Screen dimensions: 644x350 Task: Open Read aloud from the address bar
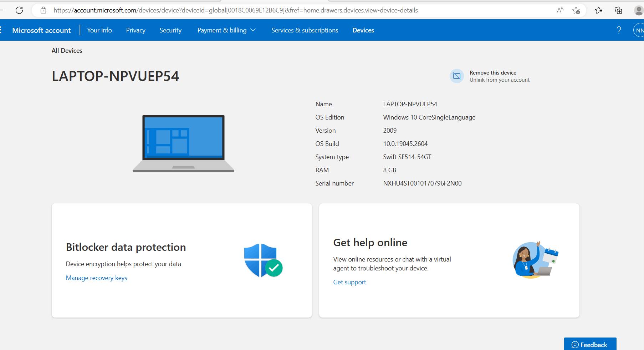(x=560, y=10)
